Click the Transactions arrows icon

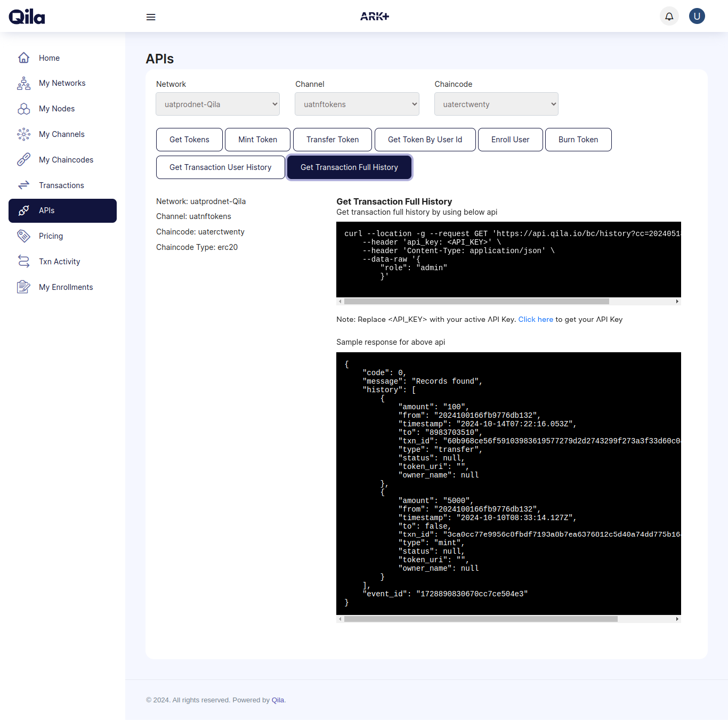24,185
